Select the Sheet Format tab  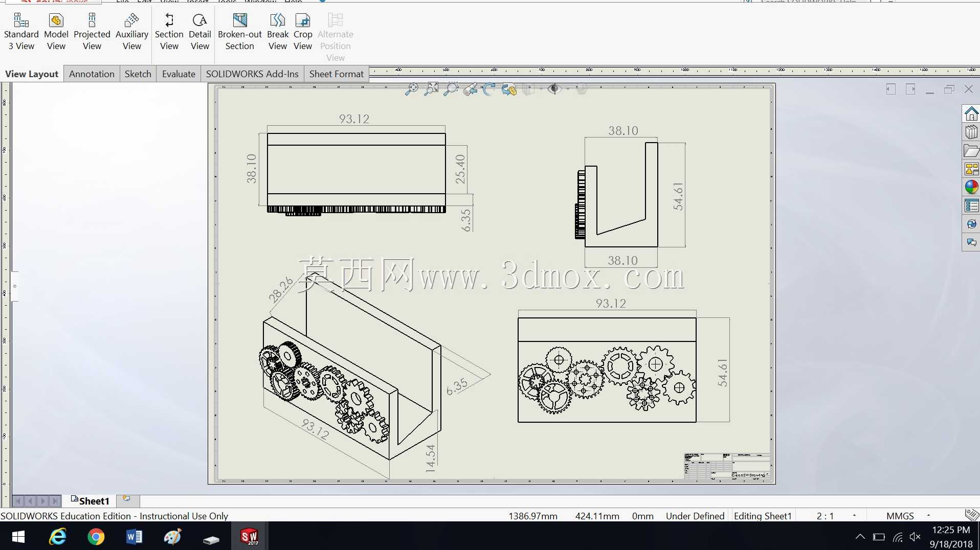point(337,74)
